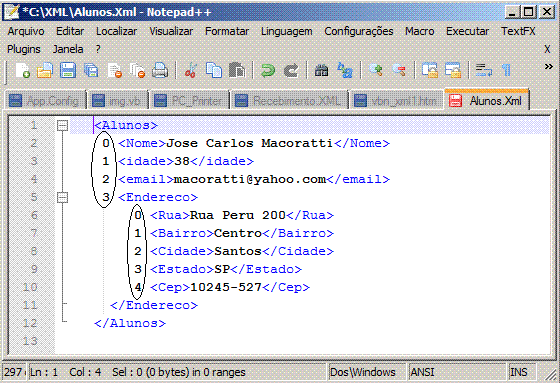560x383 pixels.
Task: Click the Replace toolbar icon
Action: pos(345,70)
